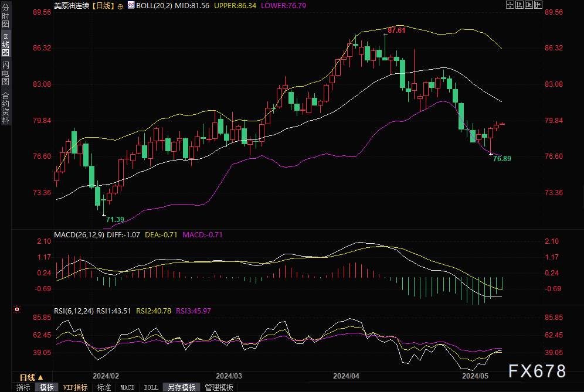Image resolution: width=584 pixels, height=392 pixels.
Task: Click the left axis 73.36 price label
Action: tap(42, 193)
